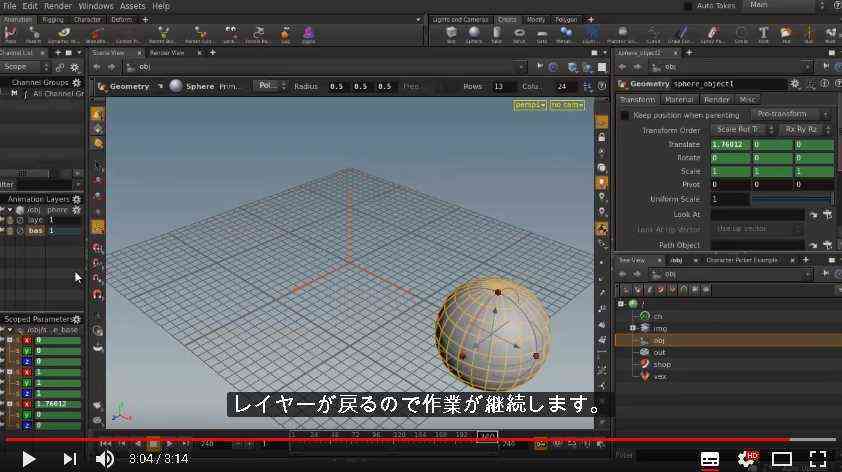The image size is (842, 472).
Task: Collapse the root '/' tree node
Action: 621,304
